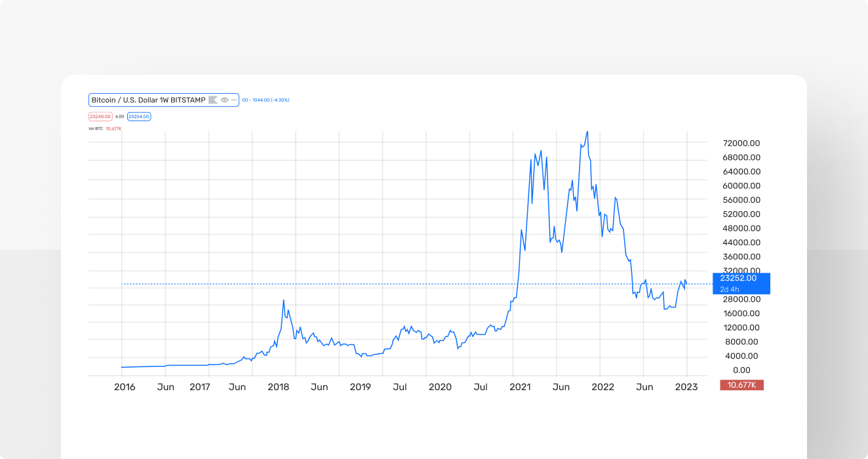Image resolution: width=868 pixels, height=459 pixels.
Task: Click the Jul label between 2020 and 2021
Action: pyautogui.click(x=481, y=387)
